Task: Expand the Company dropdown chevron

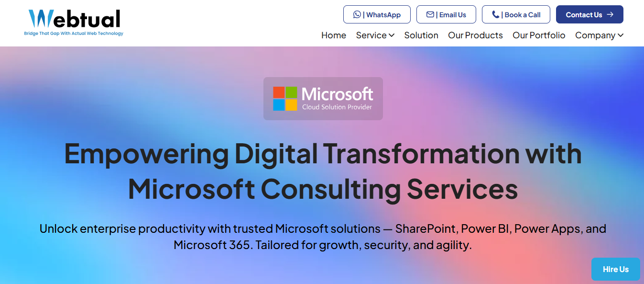Action: pyautogui.click(x=621, y=35)
